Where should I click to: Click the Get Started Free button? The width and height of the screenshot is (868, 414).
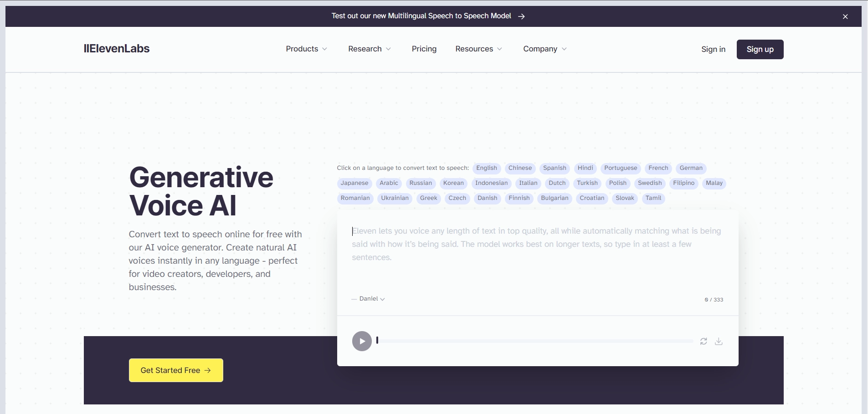point(176,370)
